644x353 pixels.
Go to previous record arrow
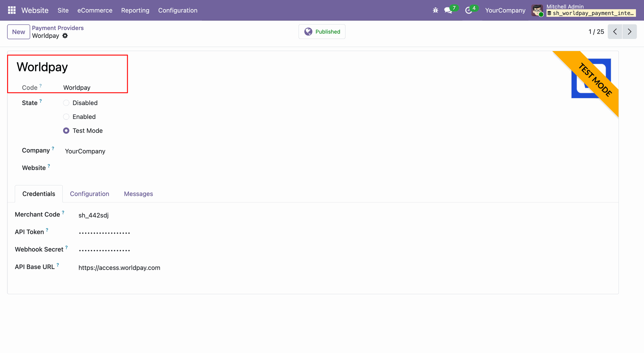pyautogui.click(x=615, y=32)
